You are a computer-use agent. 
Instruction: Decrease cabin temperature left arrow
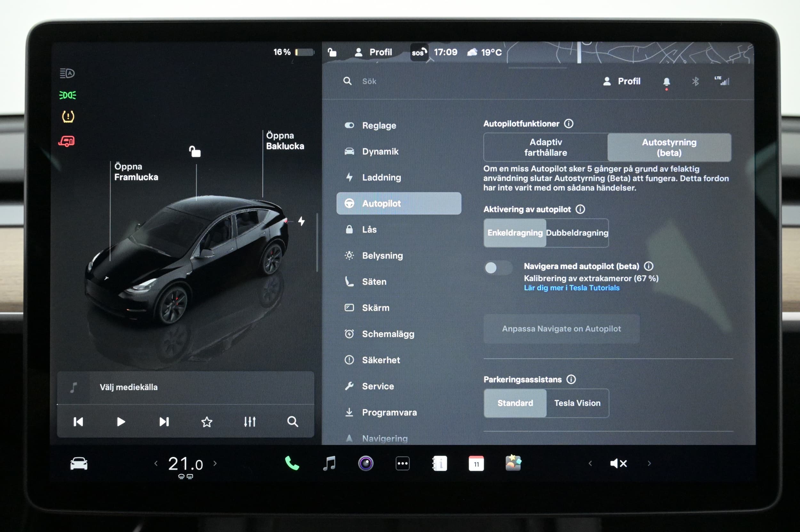[x=156, y=464]
